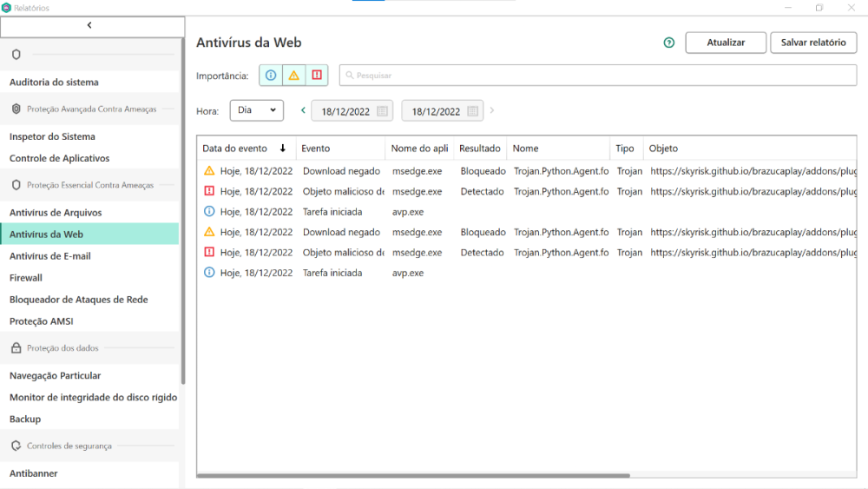
Task: Click info icon of last Tarefa iniciada row
Action: click(x=209, y=272)
